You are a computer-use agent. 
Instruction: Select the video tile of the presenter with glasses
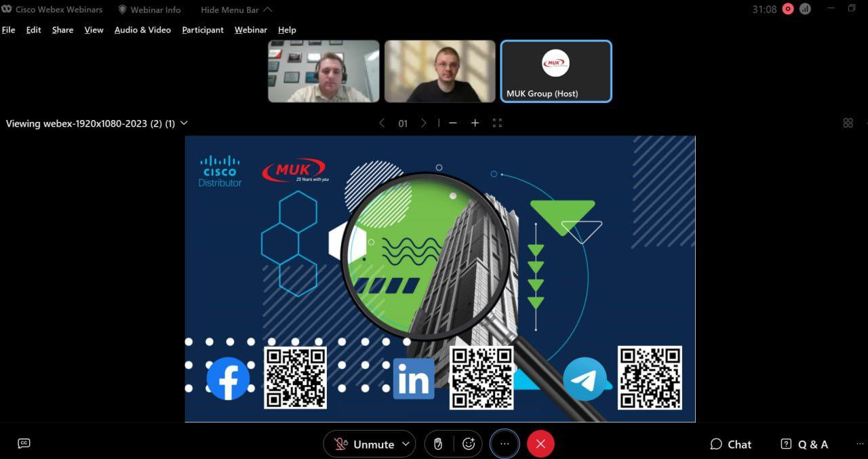[440, 71]
